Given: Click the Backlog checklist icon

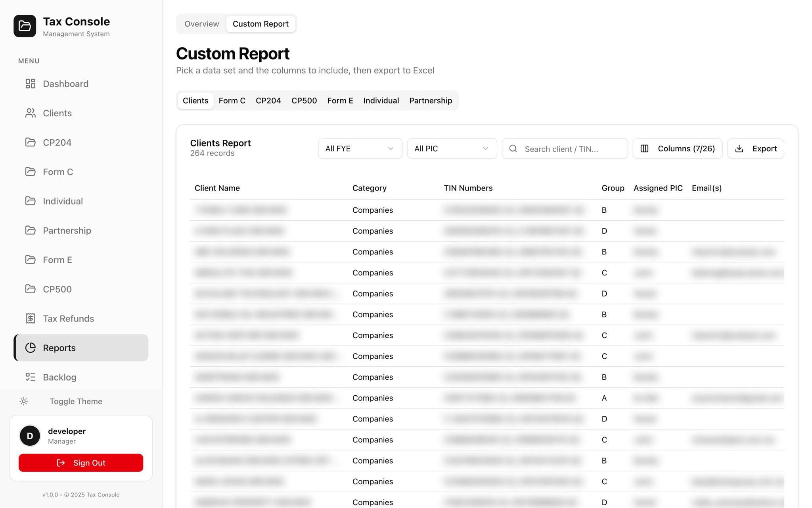Looking at the screenshot, I should tap(31, 377).
